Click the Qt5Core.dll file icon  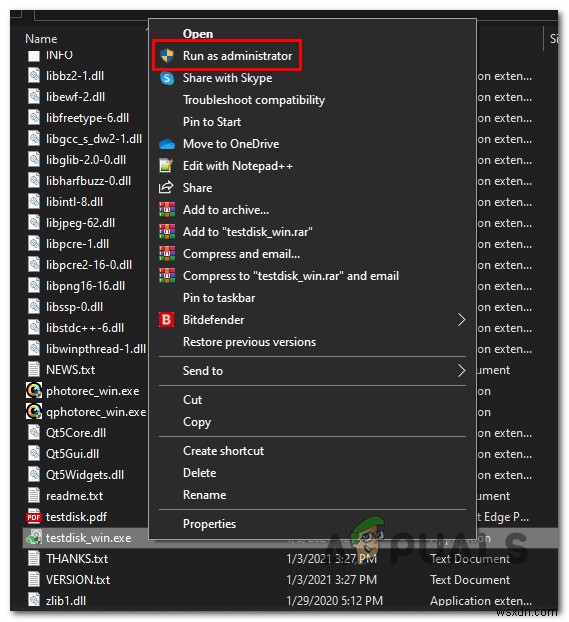(x=34, y=433)
